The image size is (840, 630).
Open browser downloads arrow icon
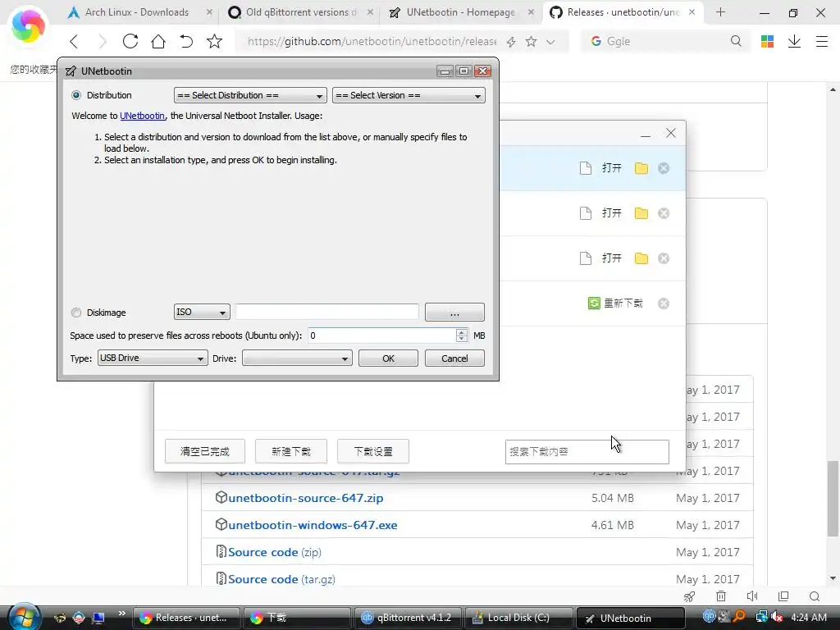point(794,41)
